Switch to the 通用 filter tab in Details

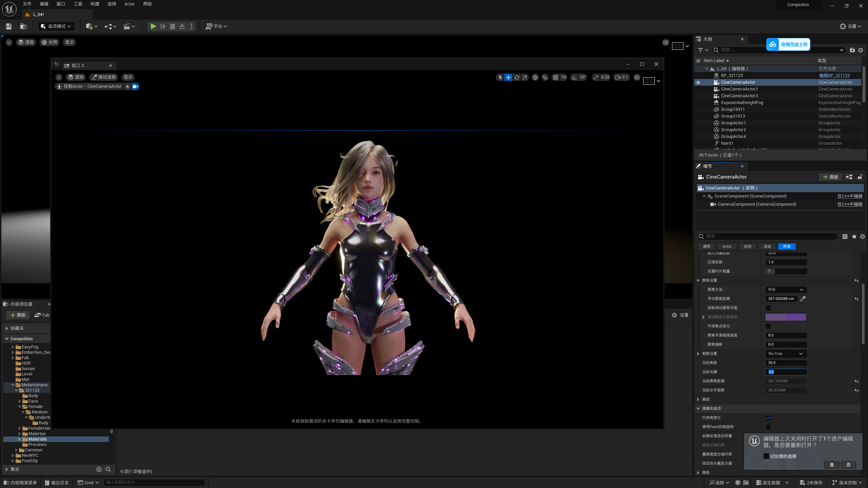click(x=707, y=247)
